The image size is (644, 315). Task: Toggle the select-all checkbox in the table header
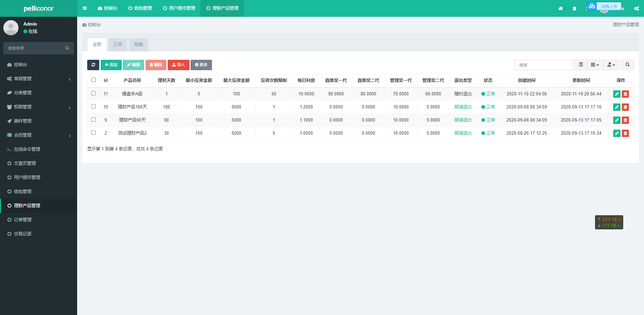click(93, 80)
